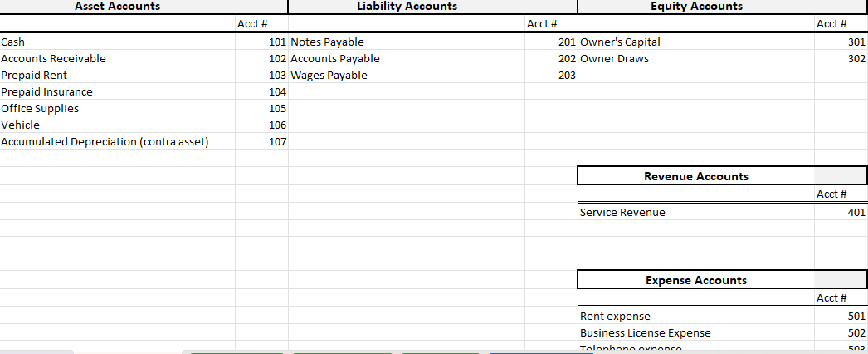Viewport: 868px width, 354px height.
Task: Select the Owner Draws cell
Action: [696, 58]
